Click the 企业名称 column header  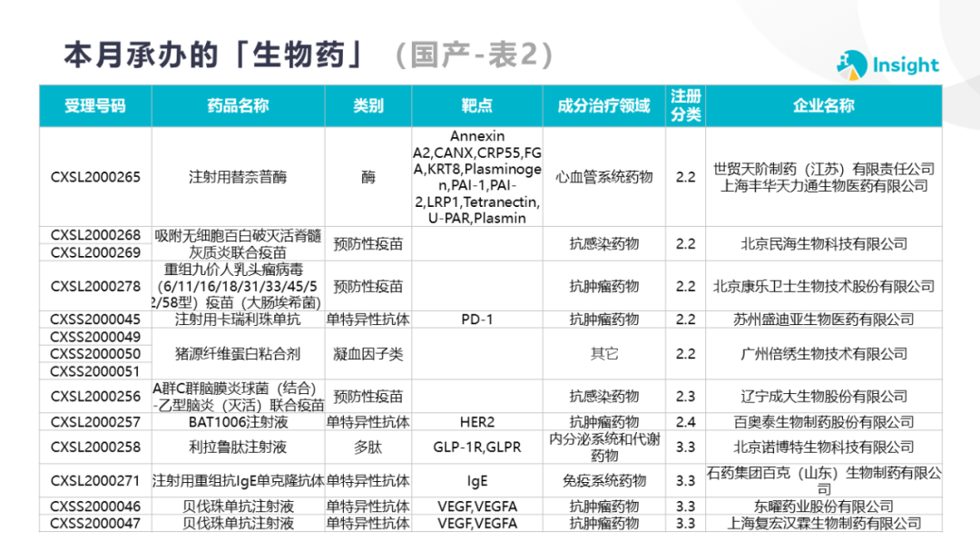pos(824,105)
